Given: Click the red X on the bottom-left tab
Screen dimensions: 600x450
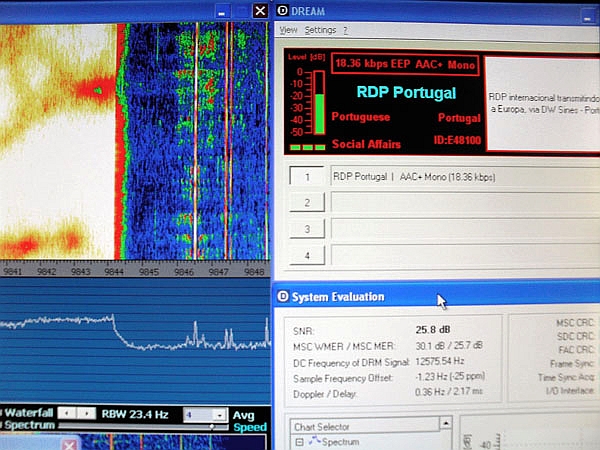Looking at the screenshot, I should [69, 445].
